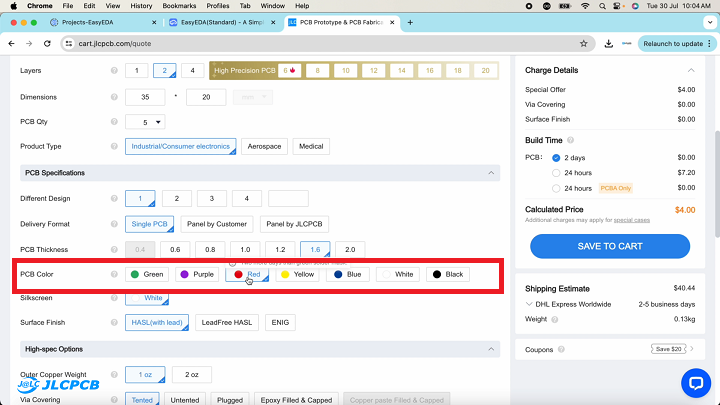
Task: Click the help icon next to Build Time
Action: pos(570,140)
